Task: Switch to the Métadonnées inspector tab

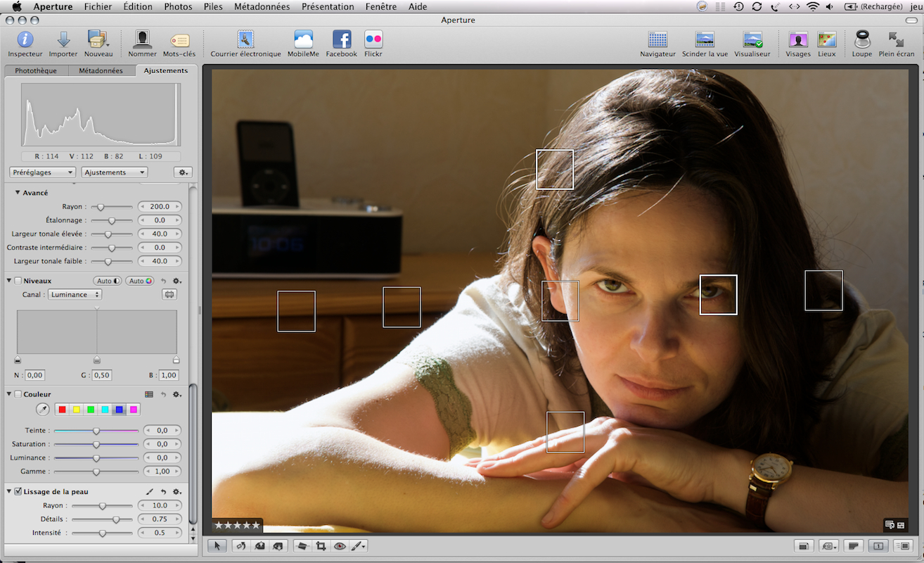Action: [101, 70]
